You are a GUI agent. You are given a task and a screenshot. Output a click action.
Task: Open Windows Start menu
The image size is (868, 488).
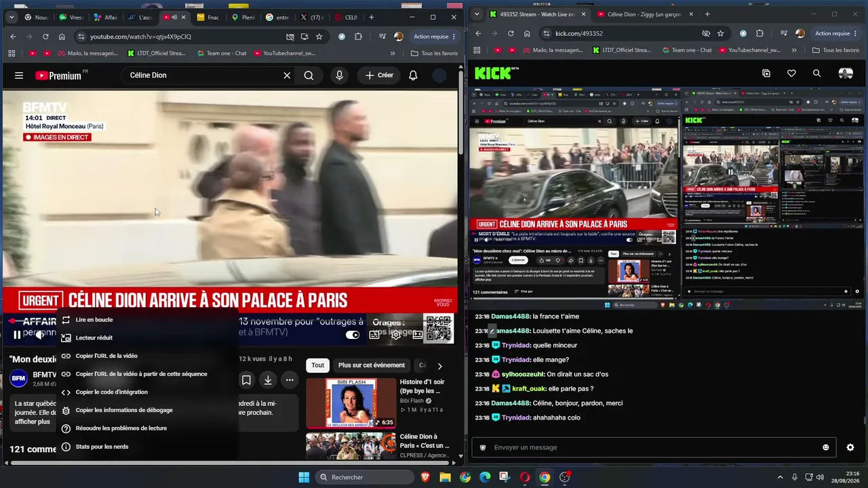click(x=304, y=477)
